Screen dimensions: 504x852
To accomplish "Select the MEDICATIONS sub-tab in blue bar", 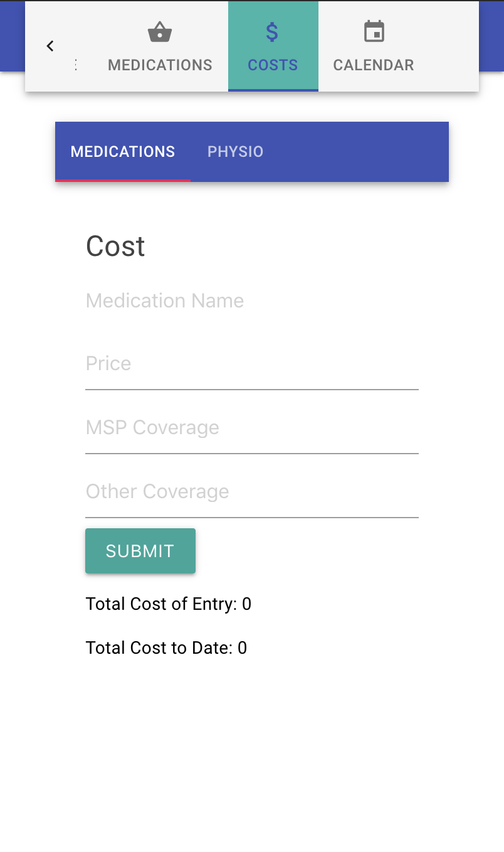I will point(123,152).
